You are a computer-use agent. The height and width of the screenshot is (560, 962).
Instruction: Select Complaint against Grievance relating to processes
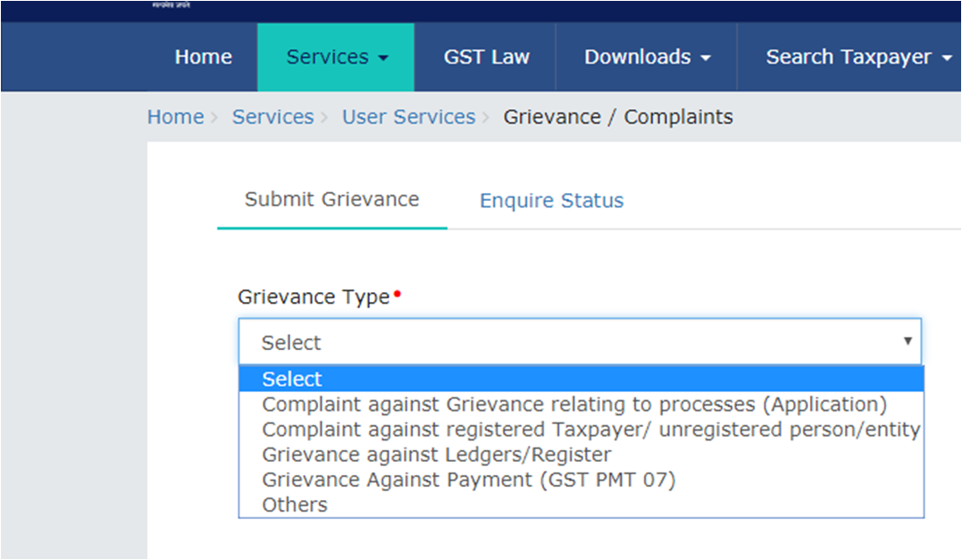(573, 405)
